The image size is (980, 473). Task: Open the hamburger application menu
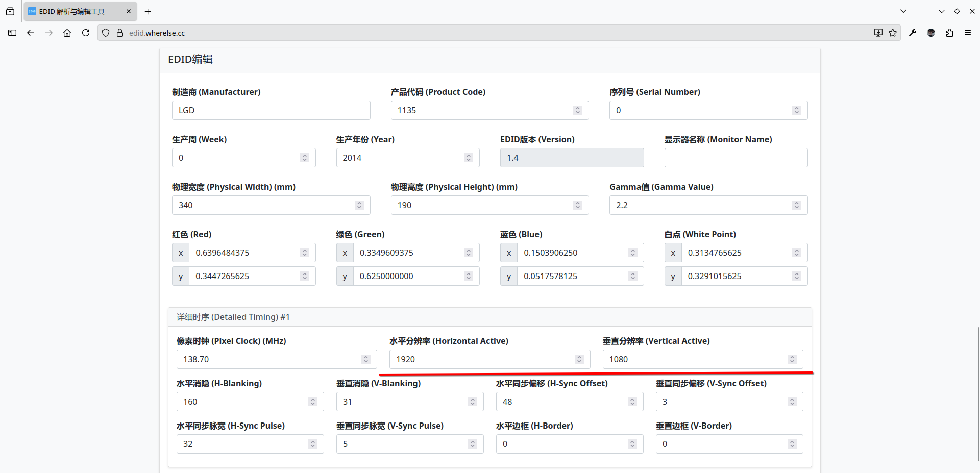point(968,33)
